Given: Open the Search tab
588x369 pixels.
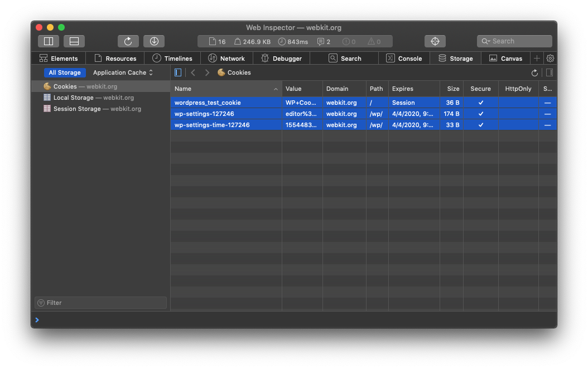Looking at the screenshot, I should coord(345,59).
